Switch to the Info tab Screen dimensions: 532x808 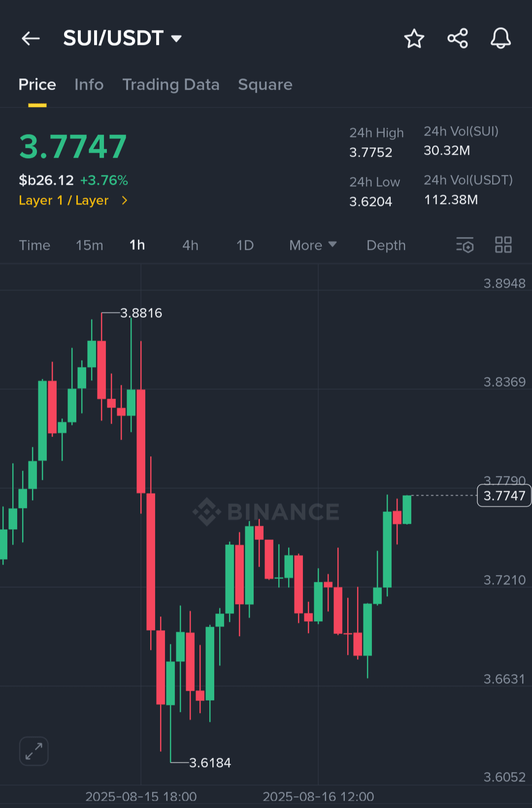pos(89,85)
